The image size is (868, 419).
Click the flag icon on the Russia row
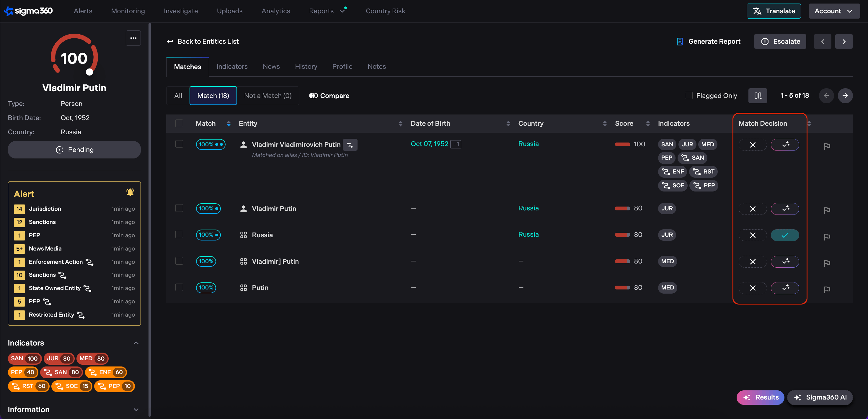(x=827, y=236)
